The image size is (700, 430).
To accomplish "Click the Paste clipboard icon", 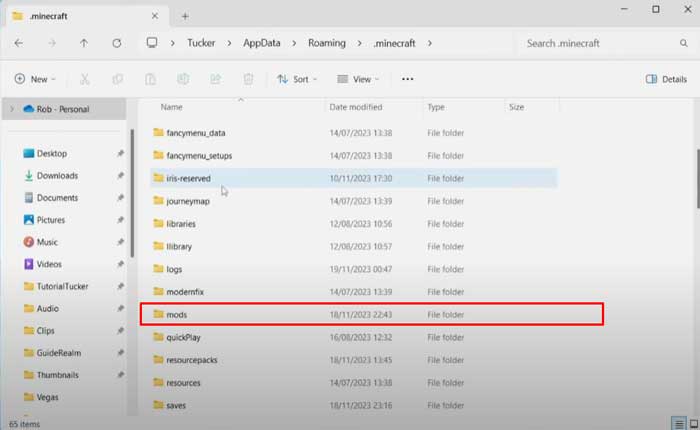I will click(149, 79).
